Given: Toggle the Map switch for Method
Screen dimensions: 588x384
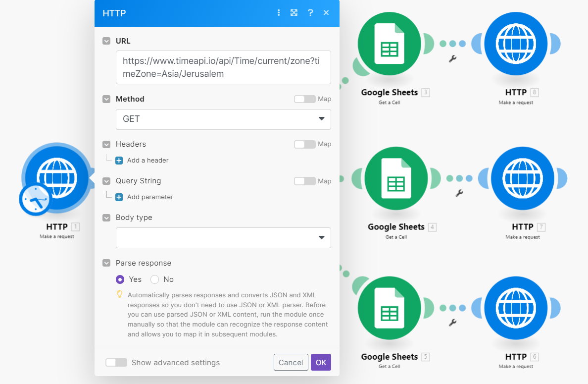Looking at the screenshot, I should tap(304, 99).
